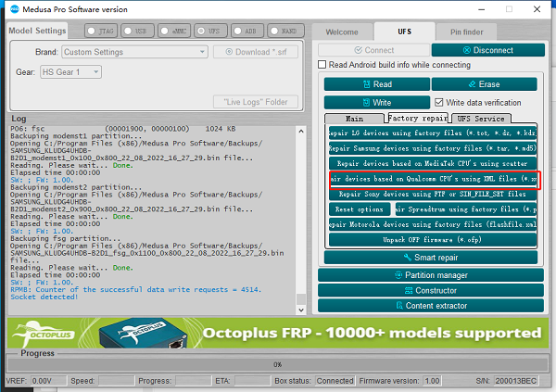Screen dimensions: 556x392
Task: Click the Constructor icon
Action: click(x=409, y=291)
